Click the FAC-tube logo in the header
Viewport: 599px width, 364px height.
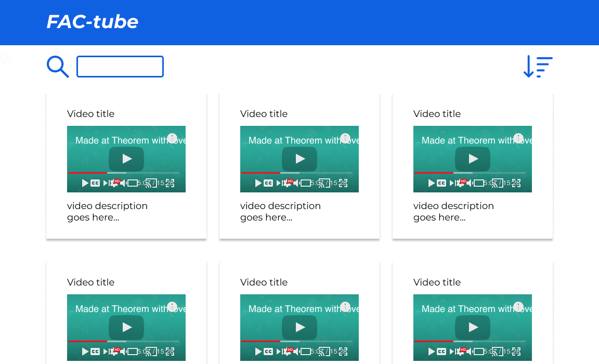pyautogui.click(x=93, y=21)
